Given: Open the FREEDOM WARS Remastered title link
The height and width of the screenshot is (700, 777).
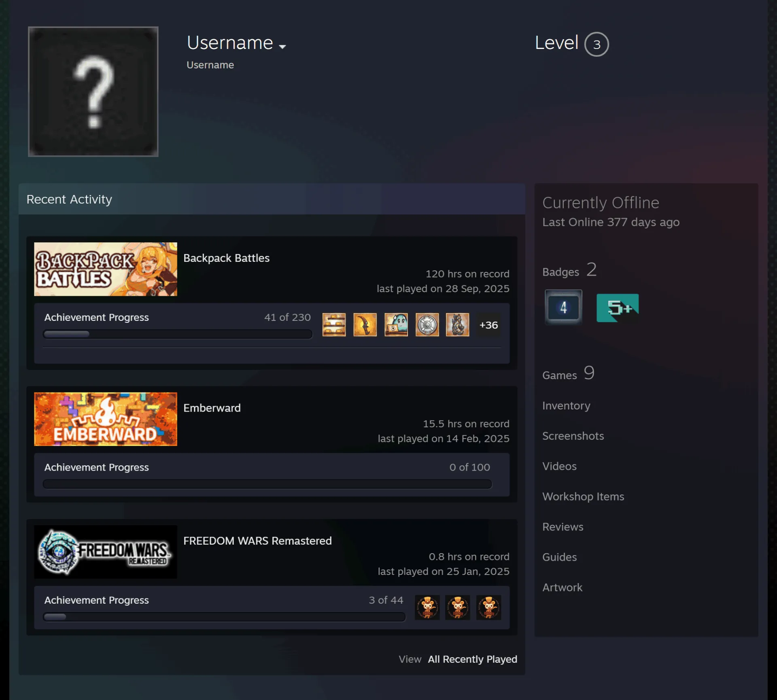Looking at the screenshot, I should 257,541.
